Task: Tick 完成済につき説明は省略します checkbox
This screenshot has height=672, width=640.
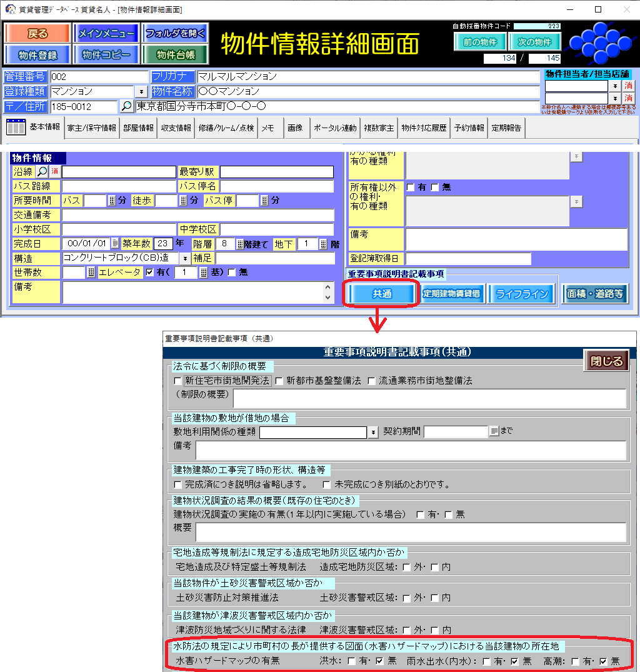Action: (177, 484)
